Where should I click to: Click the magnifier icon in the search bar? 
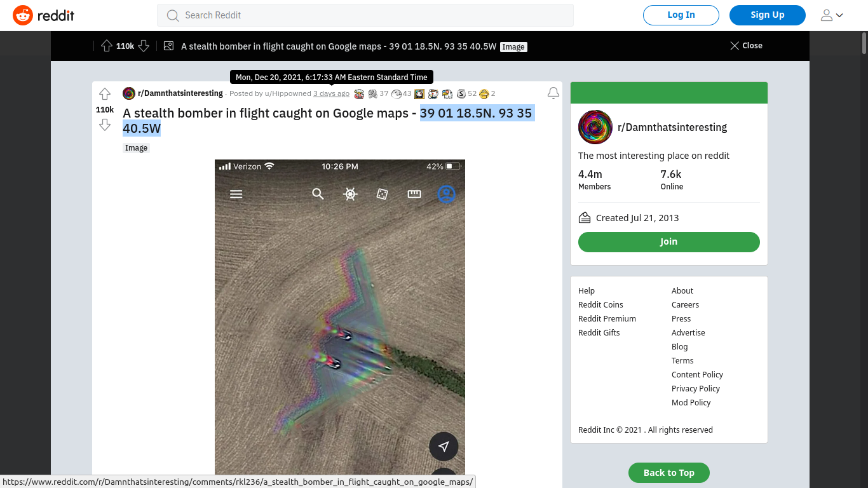[x=172, y=15]
